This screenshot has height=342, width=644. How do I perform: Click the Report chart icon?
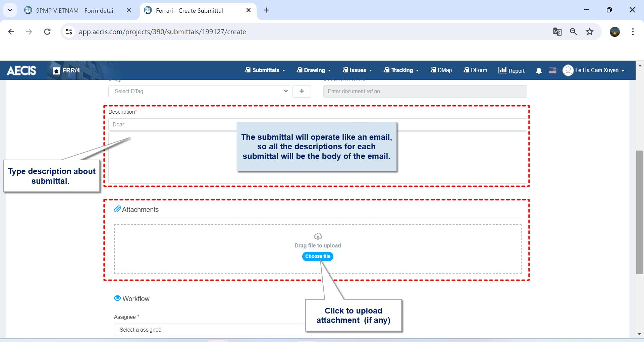coord(502,70)
